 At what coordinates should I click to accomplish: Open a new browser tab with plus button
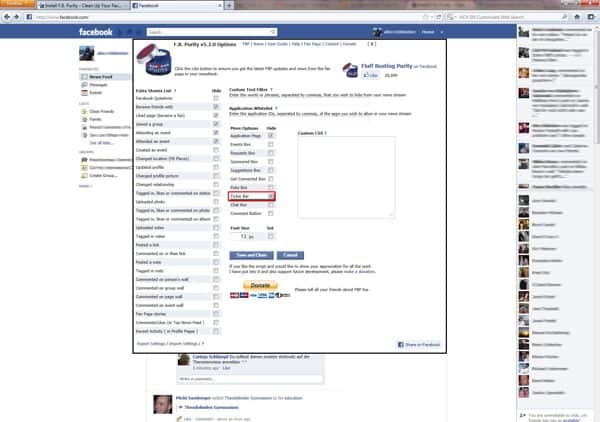point(229,5)
